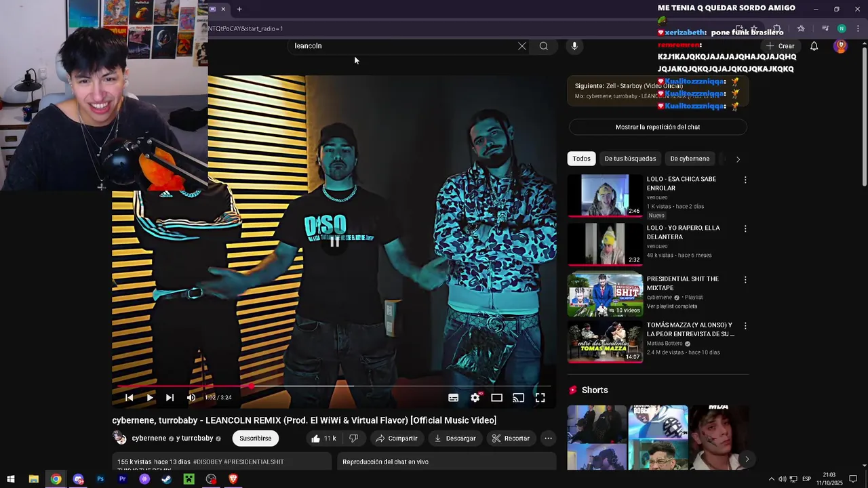Open YouTube notifications bell
Viewport: 868px width, 488px height.
click(814, 46)
